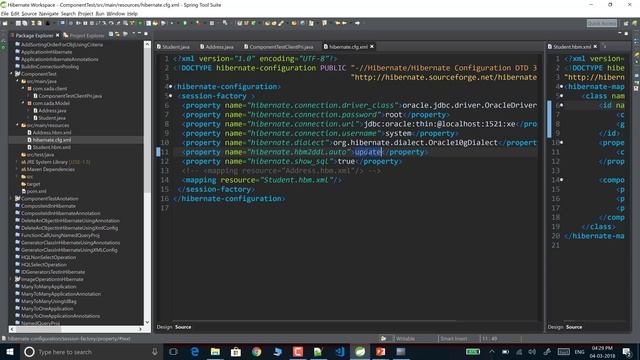Viewport: 640px width, 360px height.
Task: Collapse src/main/java folder node
Action: tap(18, 81)
